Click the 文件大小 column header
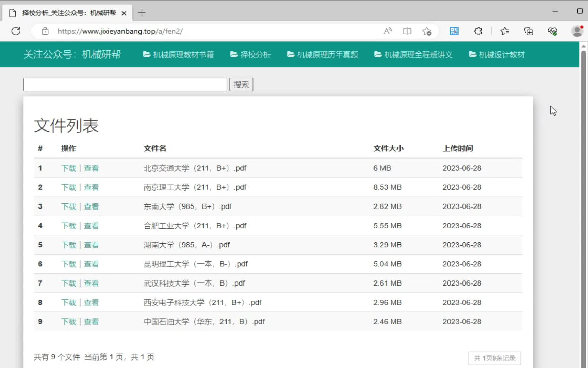 click(x=388, y=148)
